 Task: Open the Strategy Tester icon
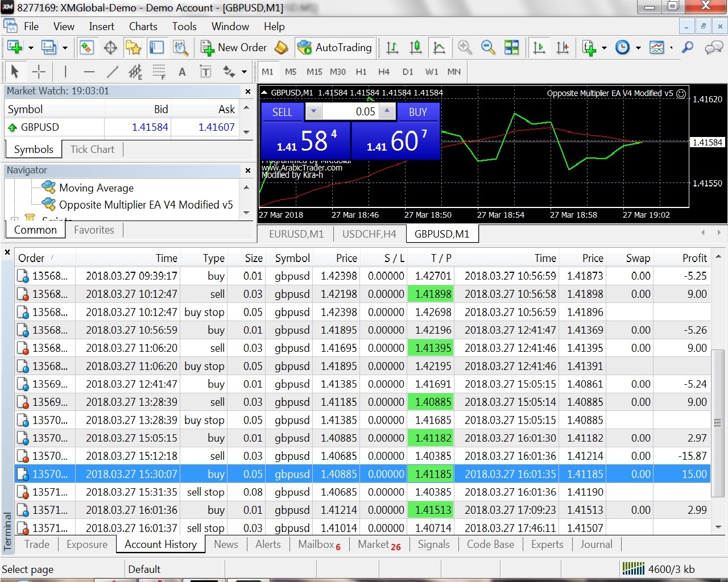tap(180, 48)
